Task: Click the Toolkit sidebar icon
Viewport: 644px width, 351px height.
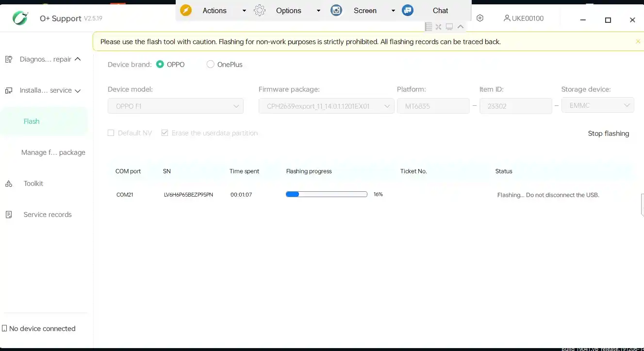Action: [9, 184]
